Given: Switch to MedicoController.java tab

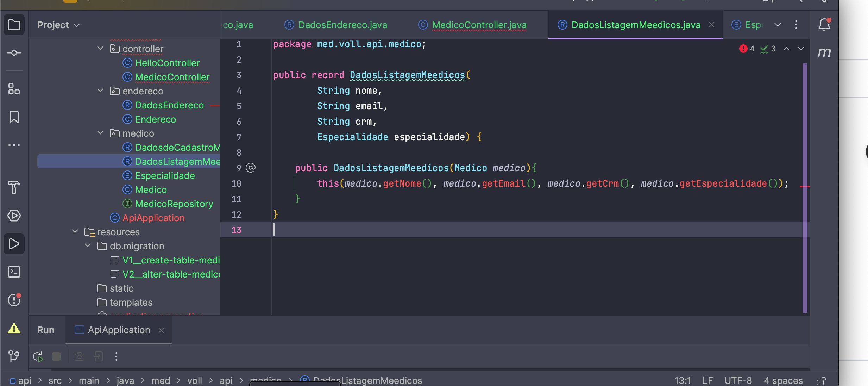Looking at the screenshot, I should pyautogui.click(x=472, y=25).
